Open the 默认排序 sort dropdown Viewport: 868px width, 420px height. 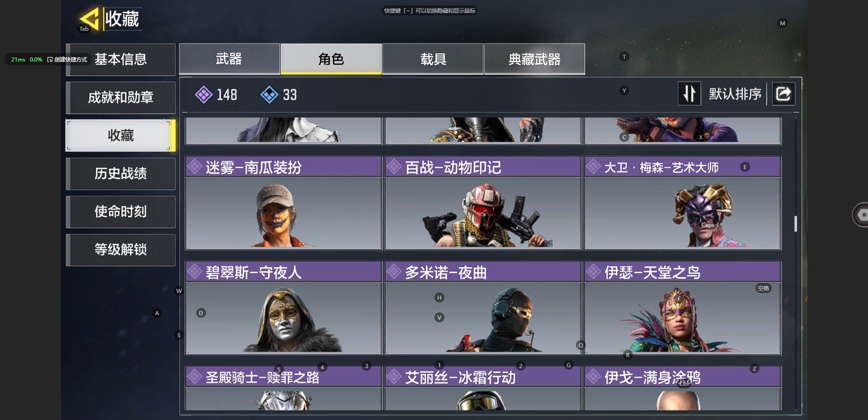pos(735,94)
